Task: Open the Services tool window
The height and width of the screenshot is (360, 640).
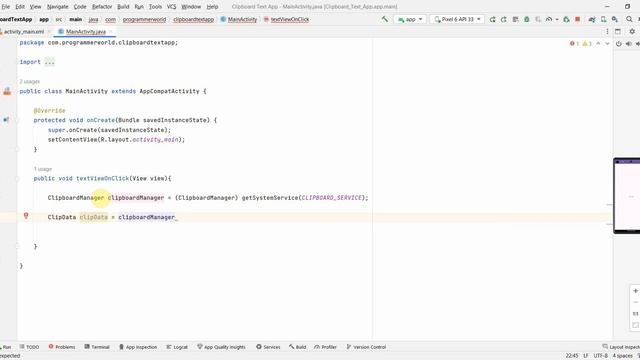Action: coord(268,347)
